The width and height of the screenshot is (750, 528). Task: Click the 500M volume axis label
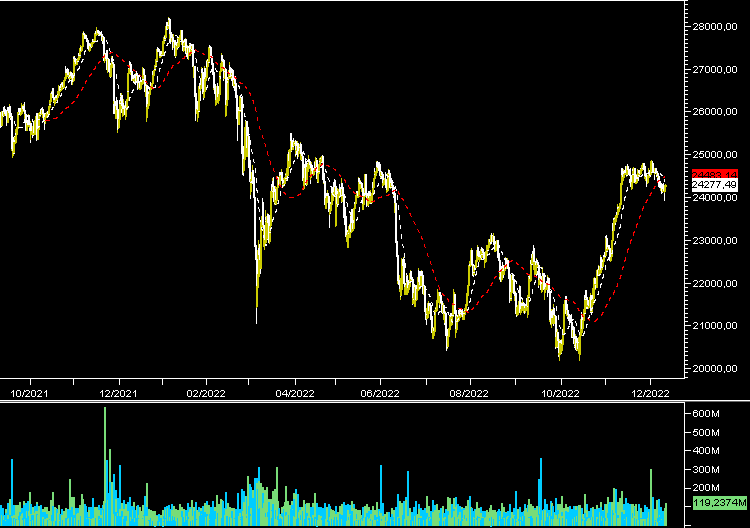(706, 433)
